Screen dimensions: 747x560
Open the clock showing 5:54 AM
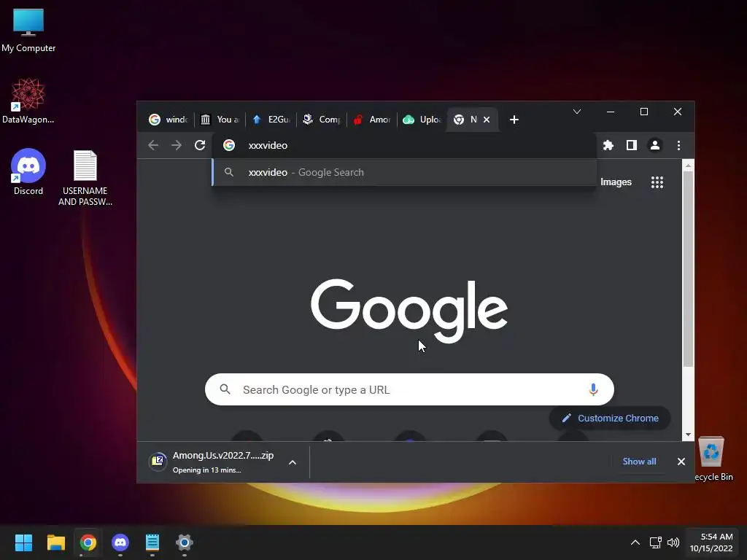pyautogui.click(x=711, y=542)
